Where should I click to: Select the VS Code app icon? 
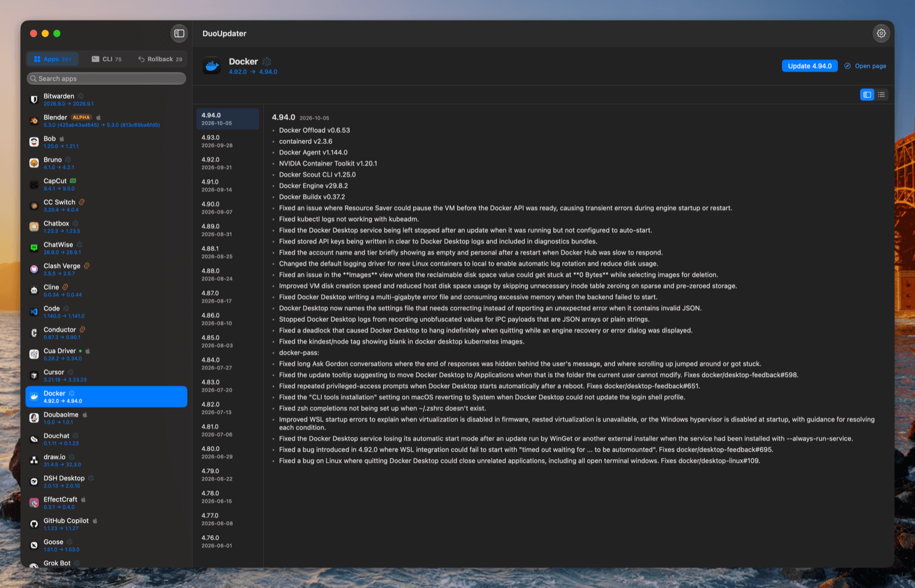point(34,312)
